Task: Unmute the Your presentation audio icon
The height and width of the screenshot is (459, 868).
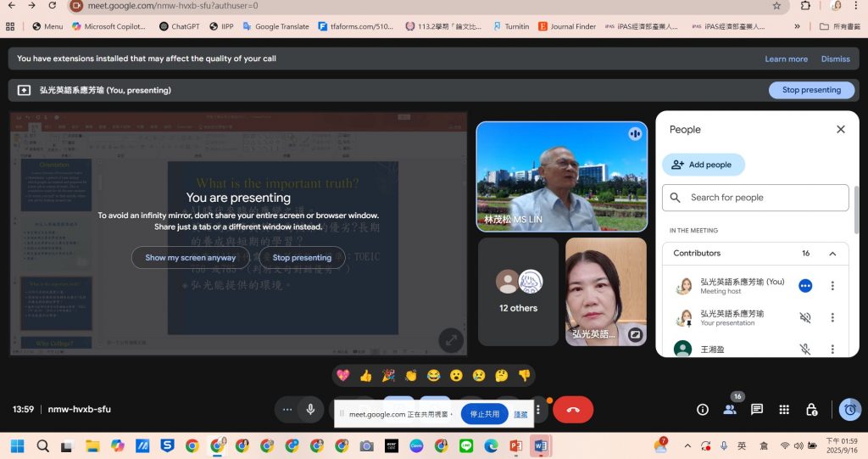Action: [x=805, y=317]
